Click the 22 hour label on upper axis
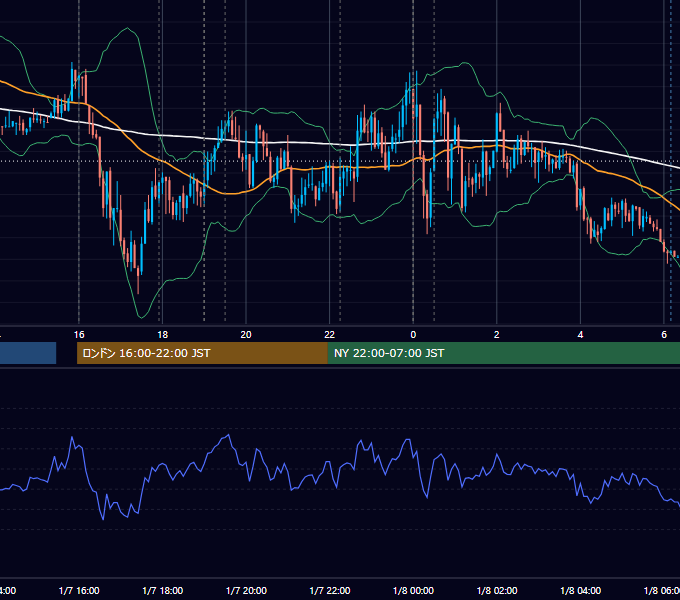The width and height of the screenshot is (680, 600). (x=330, y=335)
